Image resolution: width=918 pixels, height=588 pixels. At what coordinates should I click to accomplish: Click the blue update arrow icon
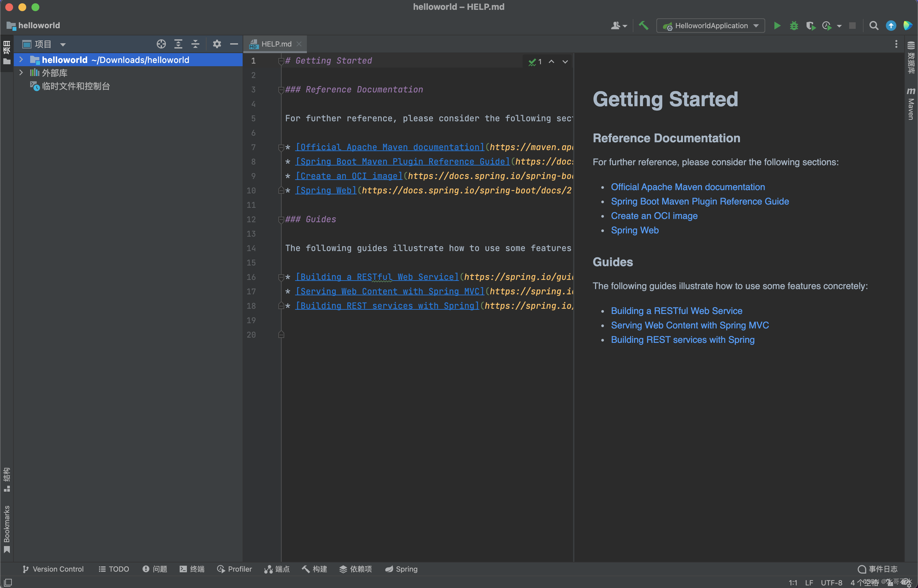tap(891, 26)
